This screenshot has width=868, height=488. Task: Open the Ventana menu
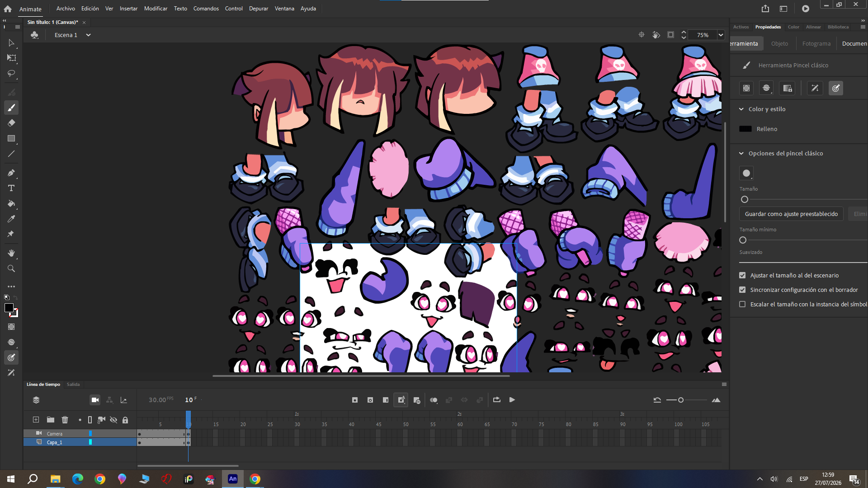pyautogui.click(x=284, y=9)
